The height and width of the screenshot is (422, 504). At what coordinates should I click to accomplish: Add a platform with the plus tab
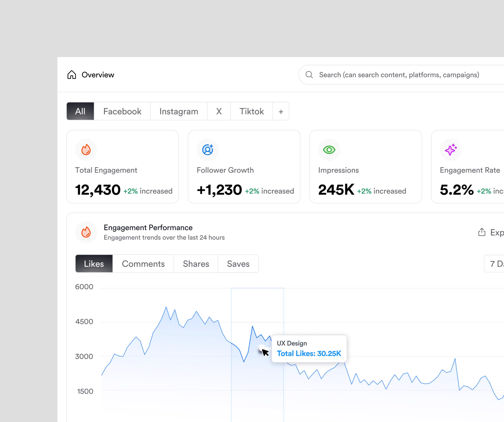(281, 111)
